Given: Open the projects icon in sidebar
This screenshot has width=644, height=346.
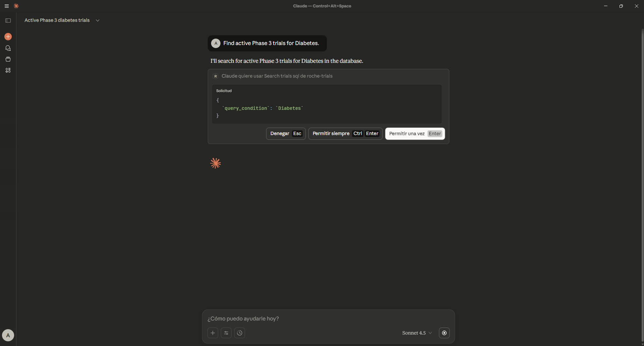Looking at the screenshot, I should coord(8,59).
